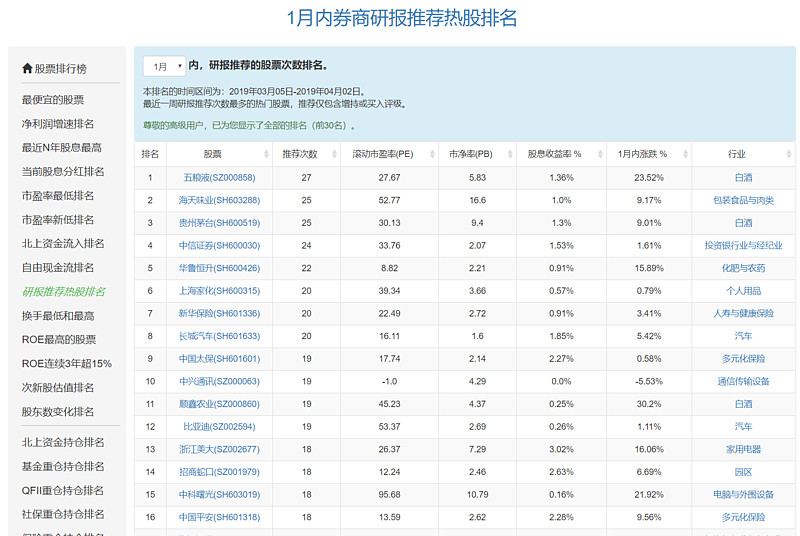Sort table by 股票 column arrows
Image resolution: width=800 pixels, height=536 pixels.
click(266, 154)
